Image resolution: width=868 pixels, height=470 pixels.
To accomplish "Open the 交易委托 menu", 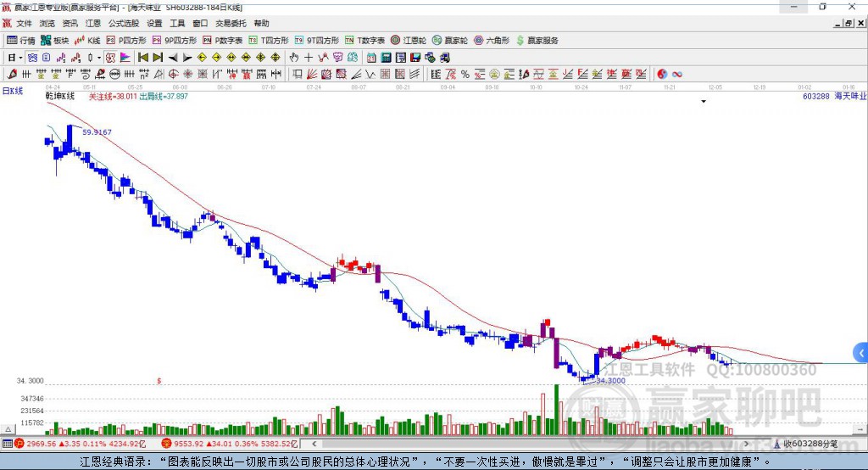I will pyautogui.click(x=231, y=23).
